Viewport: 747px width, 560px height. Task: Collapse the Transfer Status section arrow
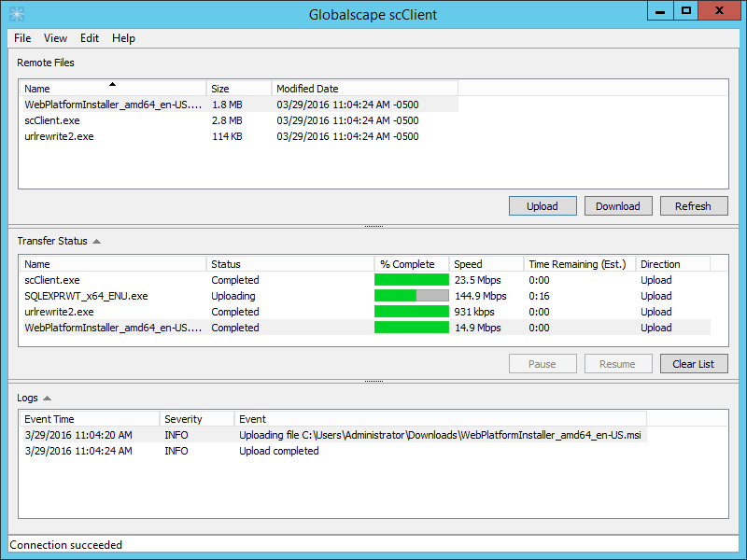click(x=97, y=242)
